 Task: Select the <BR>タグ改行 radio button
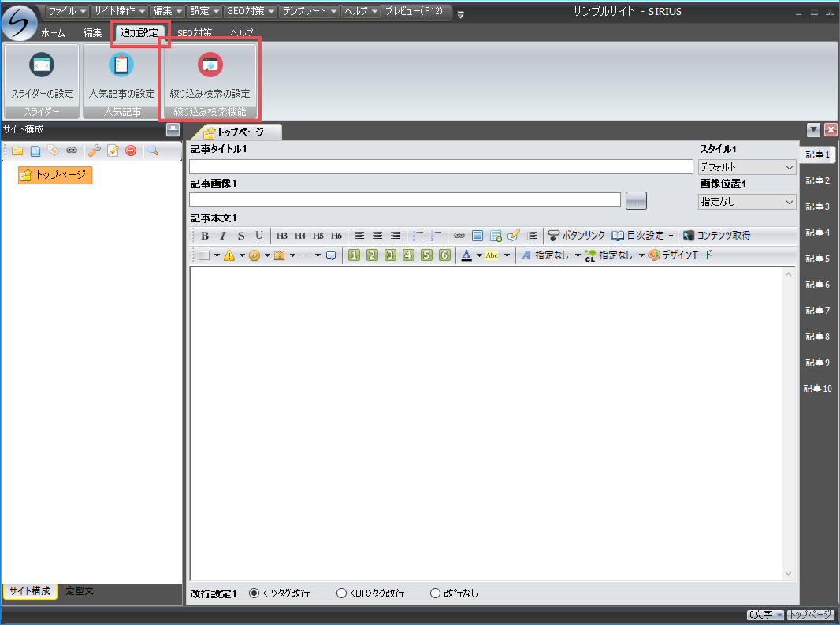341,593
